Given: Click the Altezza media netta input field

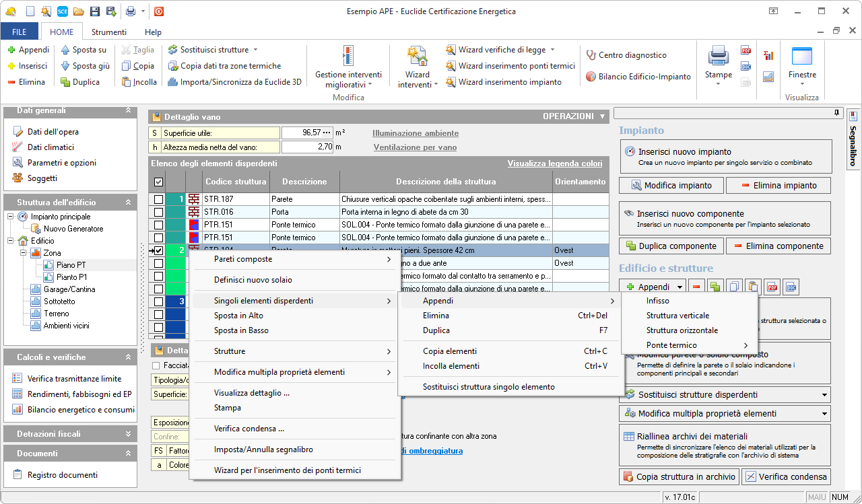Looking at the screenshot, I should tap(307, 147).
